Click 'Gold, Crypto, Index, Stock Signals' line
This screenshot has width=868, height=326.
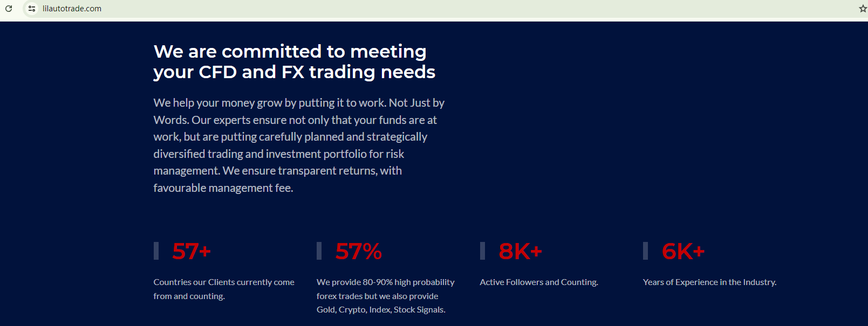[381, 310]
